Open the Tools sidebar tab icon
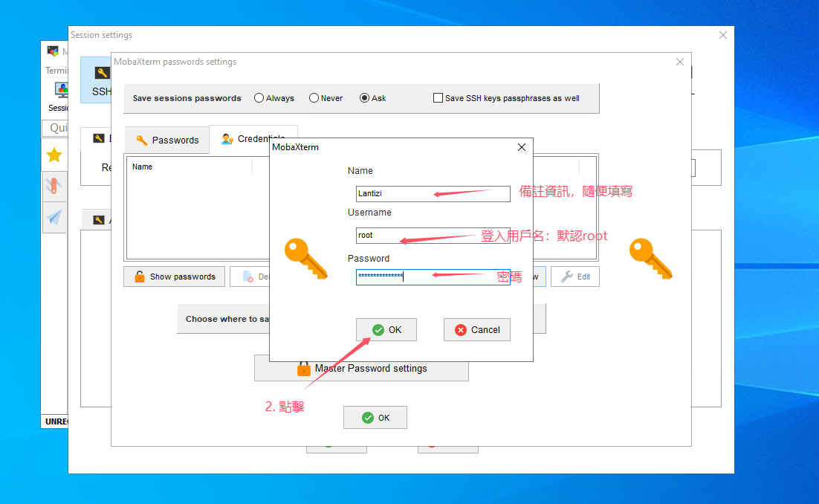The image size is (819, 504). coord(54,187)
